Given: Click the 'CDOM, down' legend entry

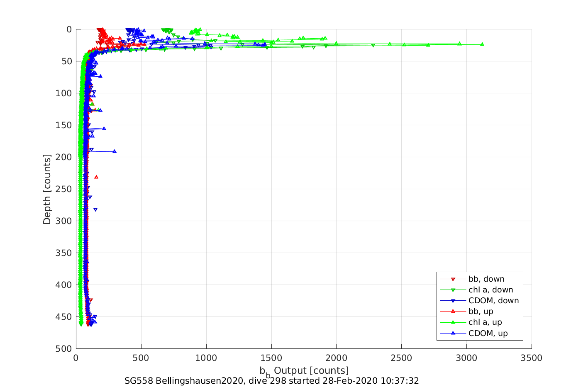Looking at the screenshot, I should (x=479, y=301).
